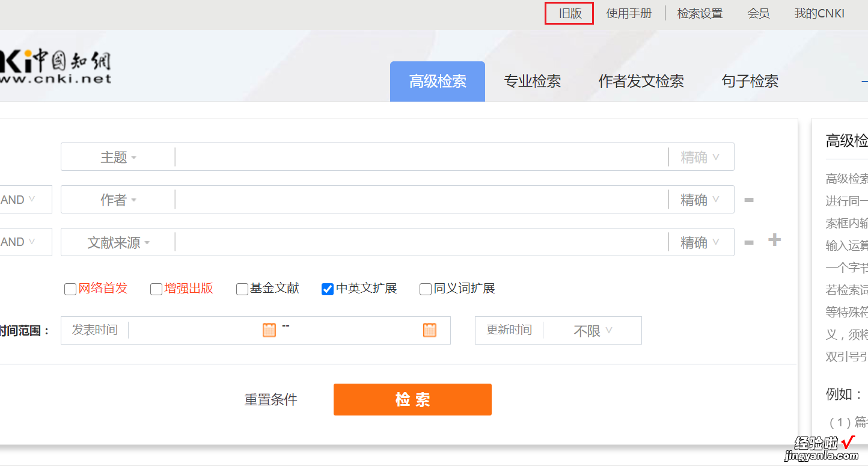
Task: Open 精确 match dropdown in 作者 row
Action: point(700,200)
